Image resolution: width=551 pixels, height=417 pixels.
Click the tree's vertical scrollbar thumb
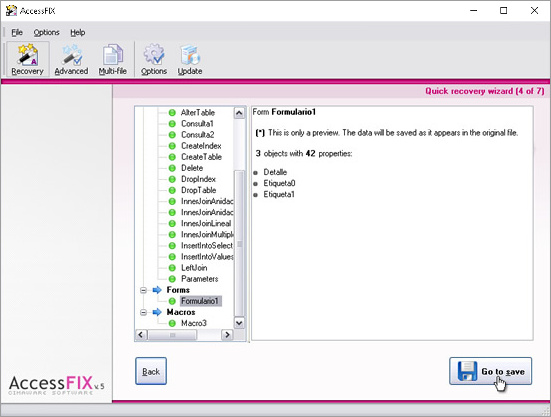(239, 243)
